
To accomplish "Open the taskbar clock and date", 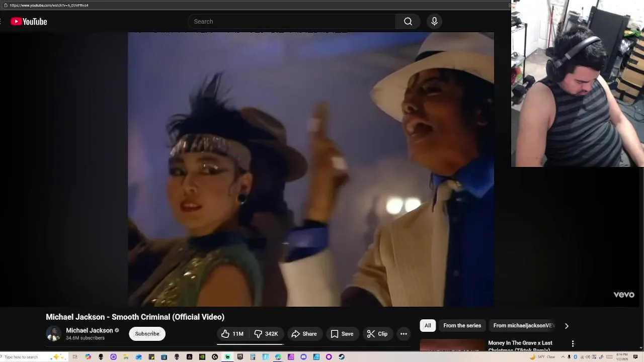I will point(622,357).
